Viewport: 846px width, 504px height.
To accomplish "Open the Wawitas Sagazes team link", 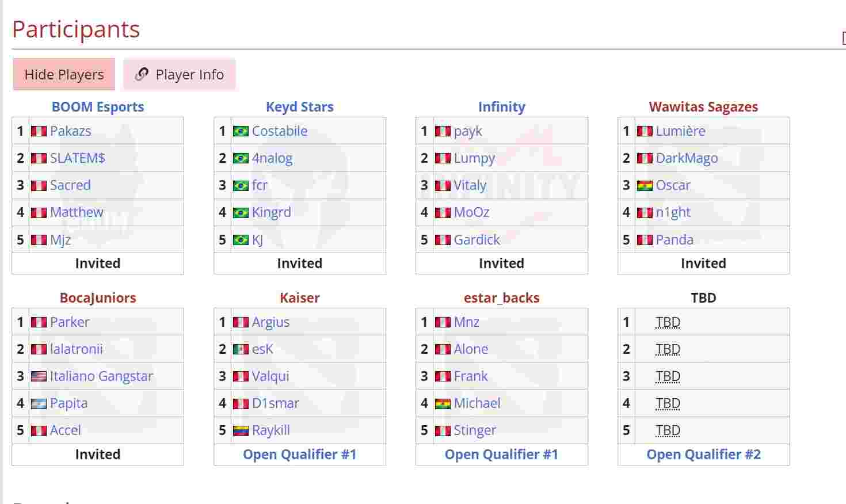I will (x=703, y=107).
